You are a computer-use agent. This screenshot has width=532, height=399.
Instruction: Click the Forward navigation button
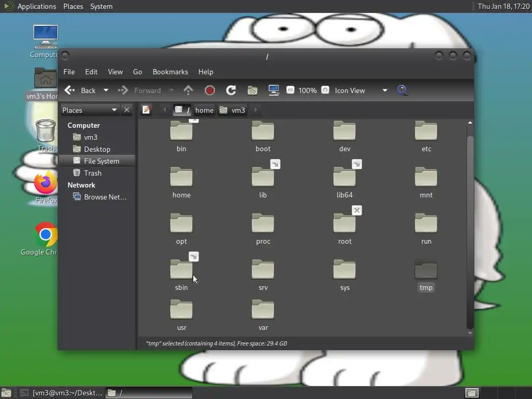coord(139,90)
